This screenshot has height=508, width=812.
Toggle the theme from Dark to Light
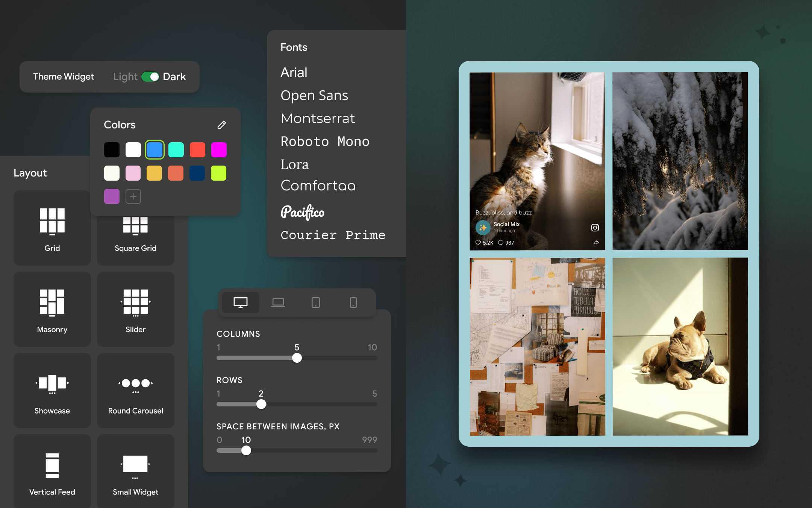click(x=150, y=76)
